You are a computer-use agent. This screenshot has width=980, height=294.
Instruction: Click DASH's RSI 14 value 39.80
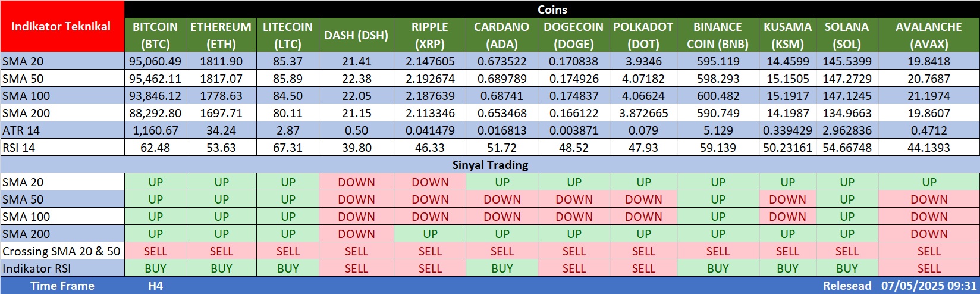point(356,148)
